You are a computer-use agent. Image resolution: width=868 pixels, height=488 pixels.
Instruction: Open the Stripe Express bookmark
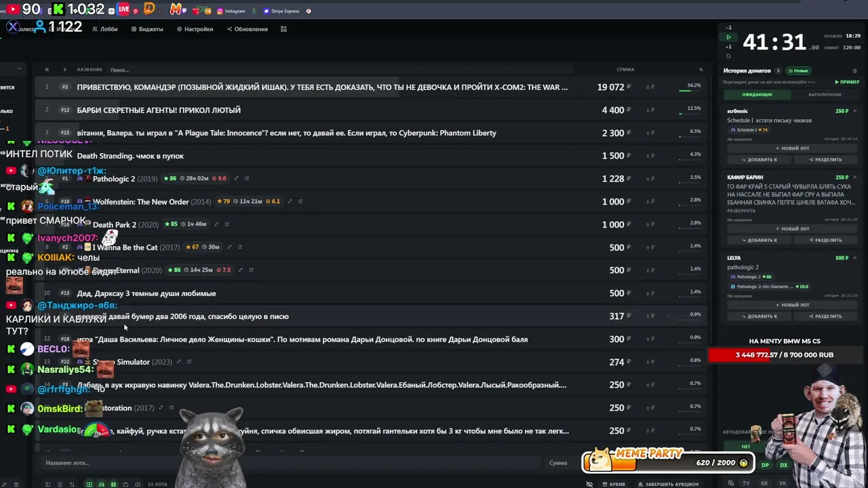281,11
